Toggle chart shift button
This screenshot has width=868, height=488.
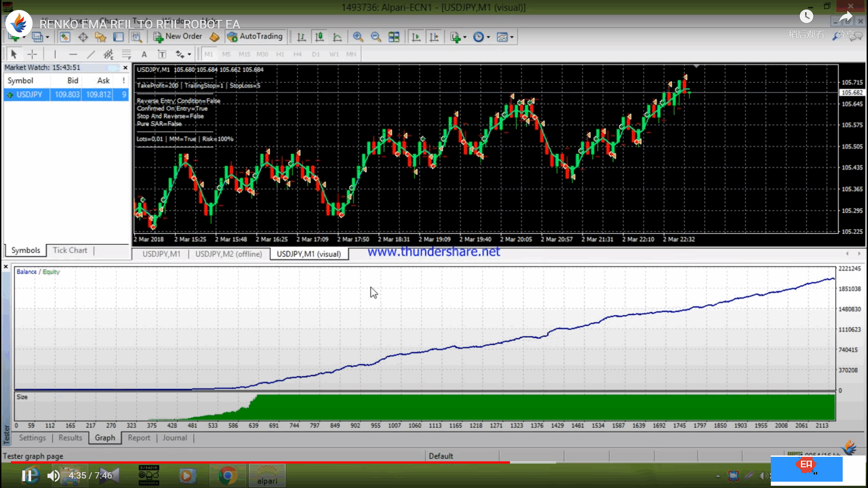434,37
